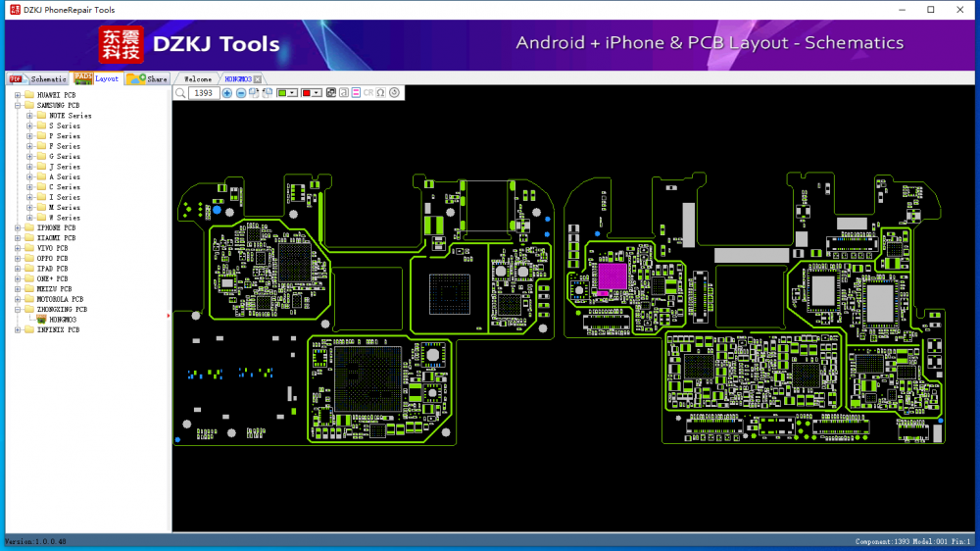Viewport: 980px width, 551px height.
Task: Collapse the ZHONGXING PCB folder
Action: click(x=18, y=309)
